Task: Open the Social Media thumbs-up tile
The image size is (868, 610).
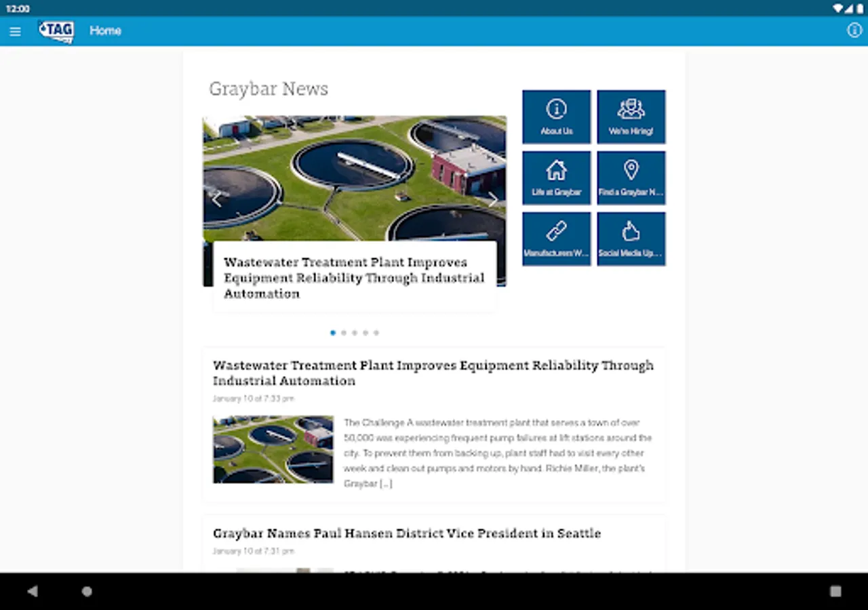Action: point(631,239)
